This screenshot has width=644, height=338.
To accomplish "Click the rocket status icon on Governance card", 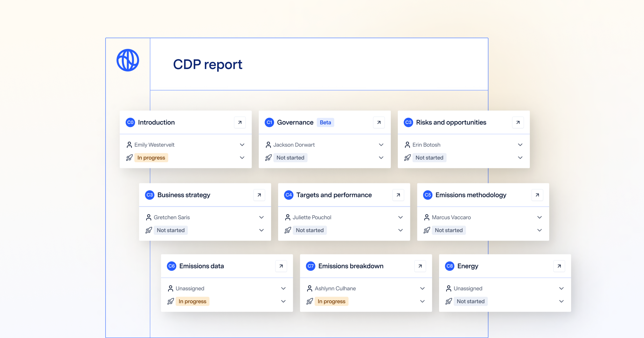I will (268, 158).
